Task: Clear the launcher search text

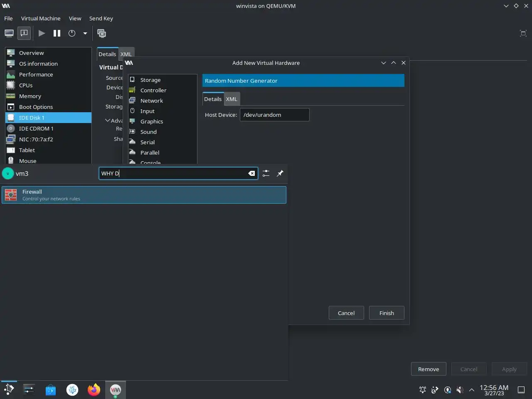Action: (x=251, y=173)
